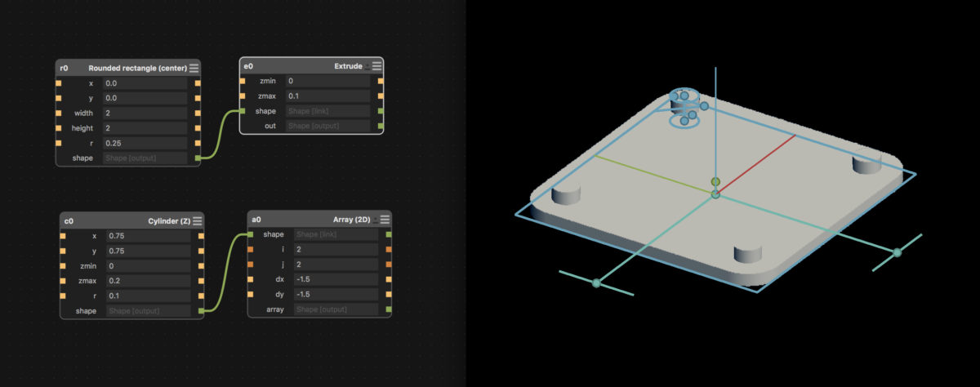Viewport: 980px width, 387px height.
Task: Edit the r0 y value field
Action: pyautogui.click(x=145, y=98)
